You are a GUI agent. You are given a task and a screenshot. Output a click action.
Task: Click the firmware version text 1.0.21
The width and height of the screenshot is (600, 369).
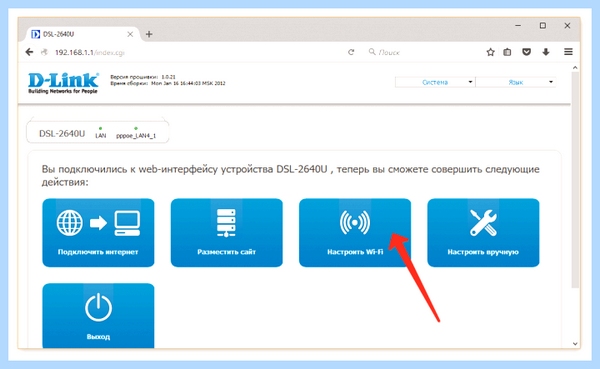click(168, 77)
